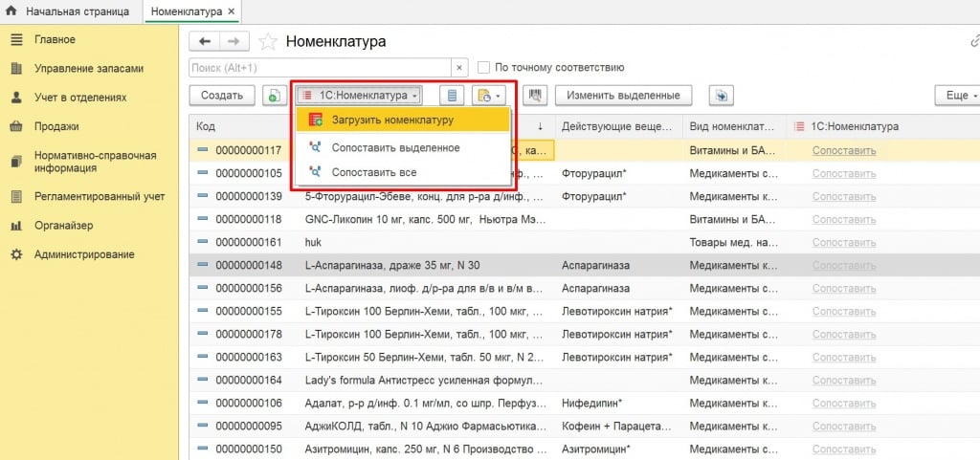
Task: Expand the Еще dropdown menu
Action: tap(957, 96)
